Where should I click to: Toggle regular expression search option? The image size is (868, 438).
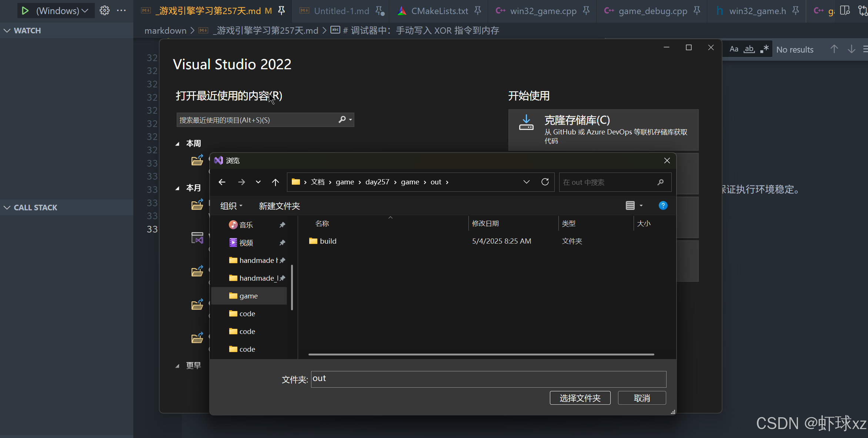[x=764, y=49]
